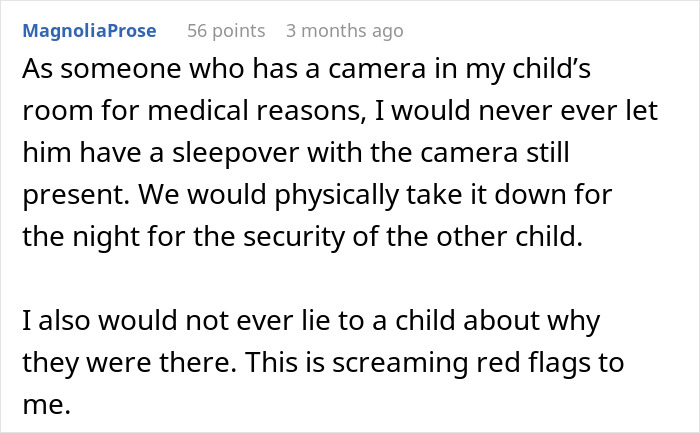Image resolution: width=700 pixels, height=433 pixels.
Task: Open the 3 months ago timestamp permalink
Action: click(345, 31)
